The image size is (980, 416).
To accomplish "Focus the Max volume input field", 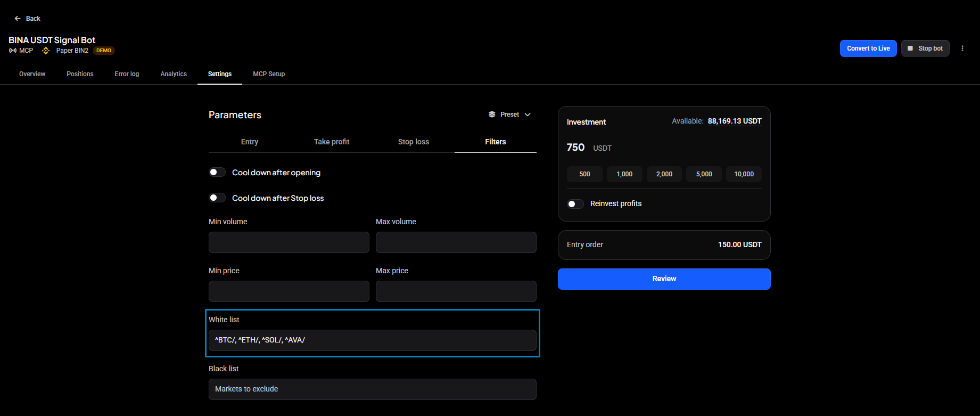I will 456,242.
